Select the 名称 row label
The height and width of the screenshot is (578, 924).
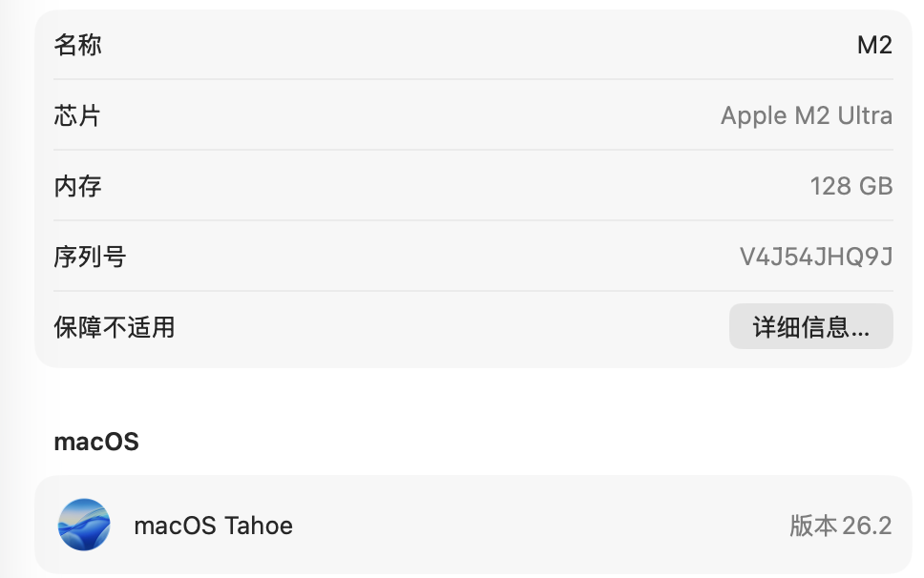pyautogui.click(x=78, y=45)
